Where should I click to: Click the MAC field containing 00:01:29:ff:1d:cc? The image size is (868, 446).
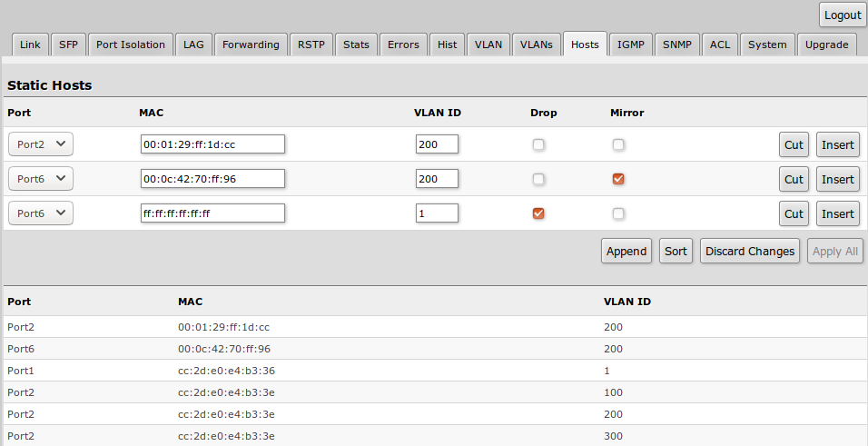212,144
